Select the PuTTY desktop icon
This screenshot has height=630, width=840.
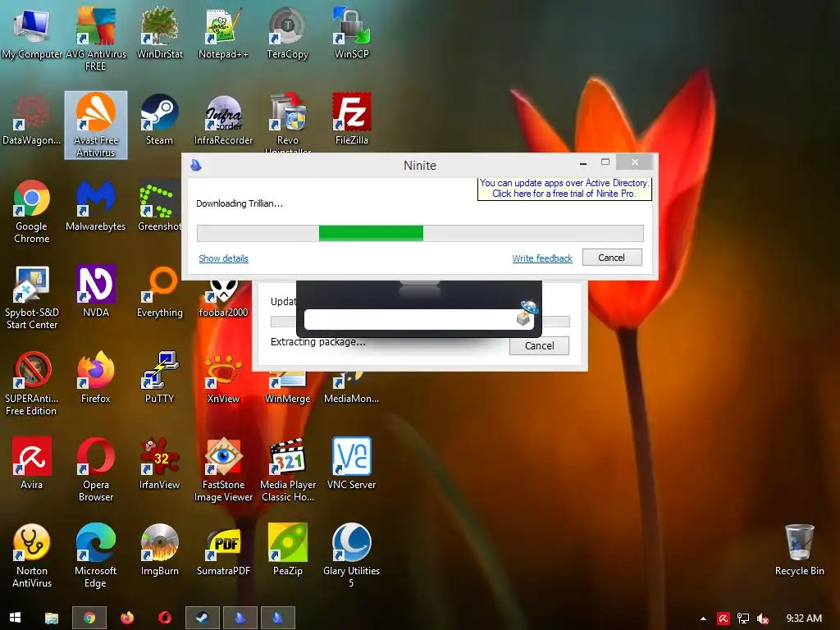click(160, 377)
